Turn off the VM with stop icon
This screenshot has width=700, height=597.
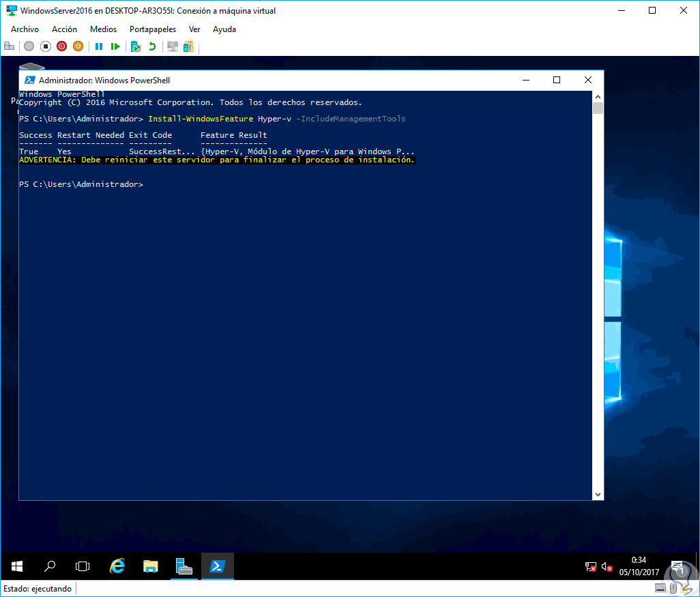coord(46,46)
